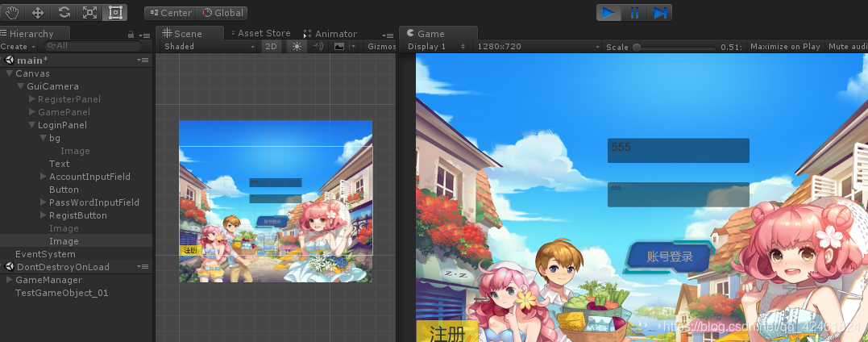Expand the AccountInputField object
Viewport: 868px width, 342px height.
[44, 177]
